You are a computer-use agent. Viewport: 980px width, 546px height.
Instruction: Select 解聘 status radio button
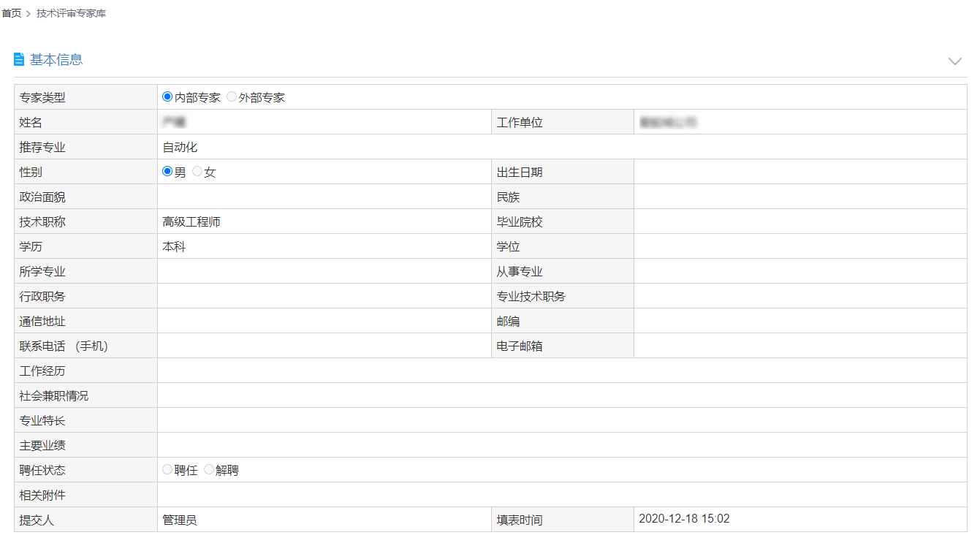[209, 470]
